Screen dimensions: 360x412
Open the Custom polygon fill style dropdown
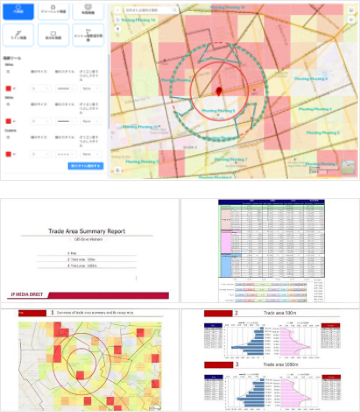coord(91,154)
